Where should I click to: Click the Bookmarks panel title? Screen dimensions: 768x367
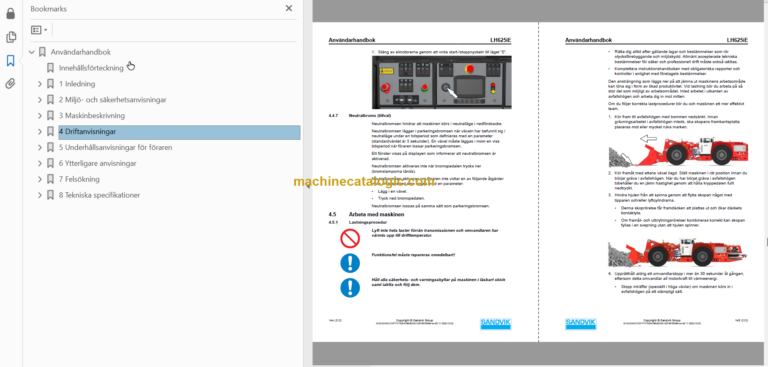48,9
